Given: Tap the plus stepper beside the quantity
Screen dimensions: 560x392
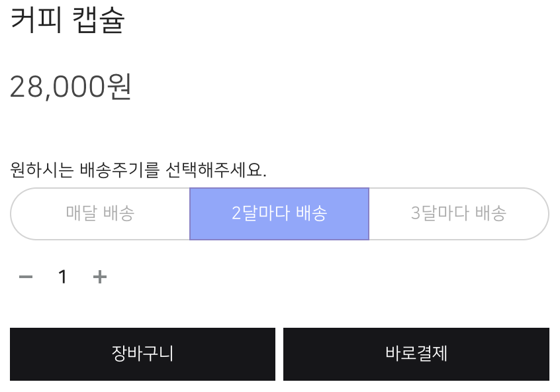Looking at the screenshot, I should (x=99, y=277).
